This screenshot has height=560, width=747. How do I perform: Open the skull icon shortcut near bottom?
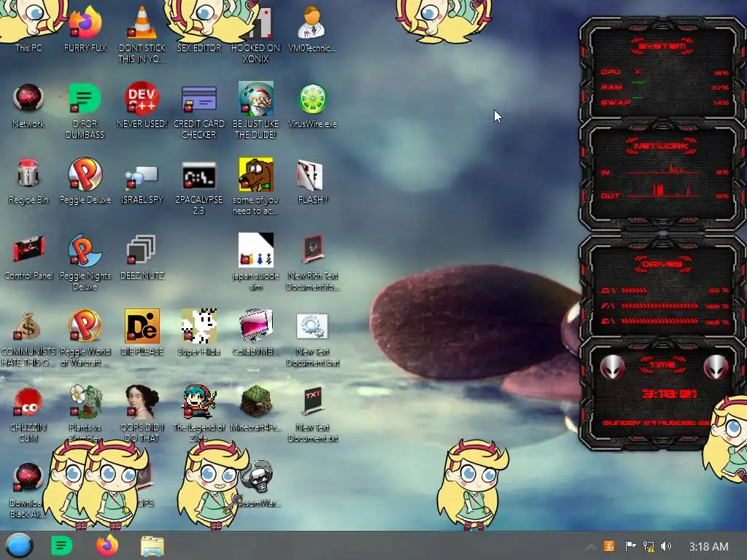point(258,476)
